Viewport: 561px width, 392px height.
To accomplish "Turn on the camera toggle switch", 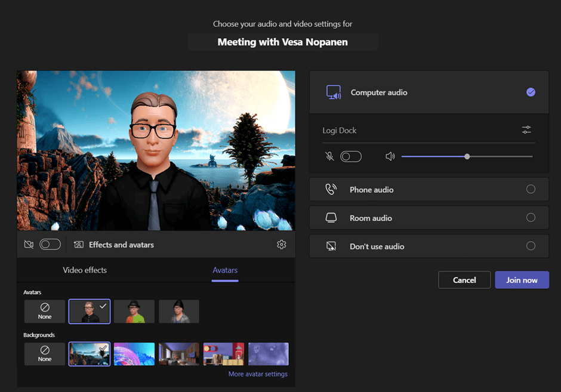I will pos(51,245).
